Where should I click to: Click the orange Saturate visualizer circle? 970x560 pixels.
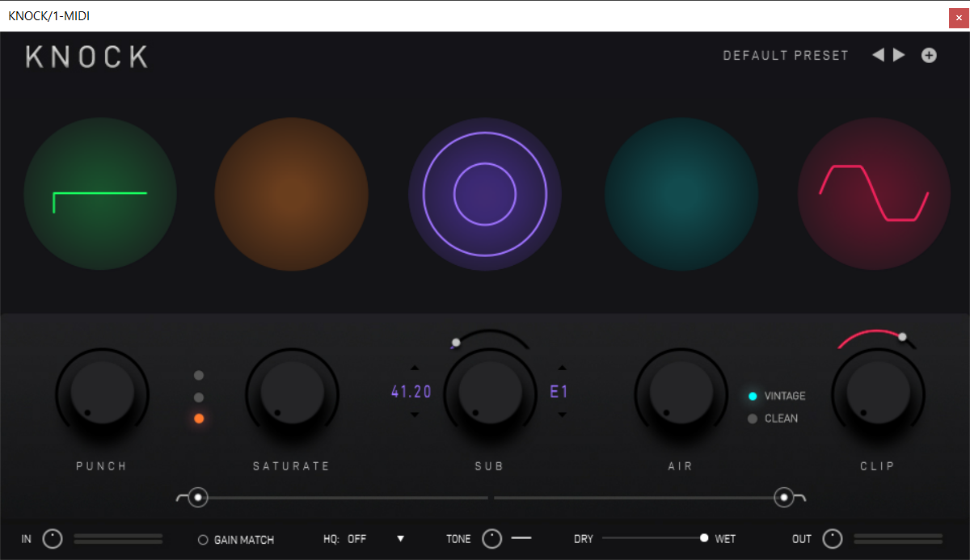click(x=292, y=194)
